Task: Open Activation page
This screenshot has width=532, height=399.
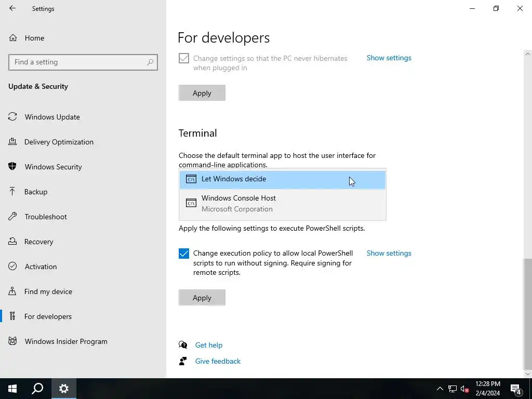Action: pos(41,267)
